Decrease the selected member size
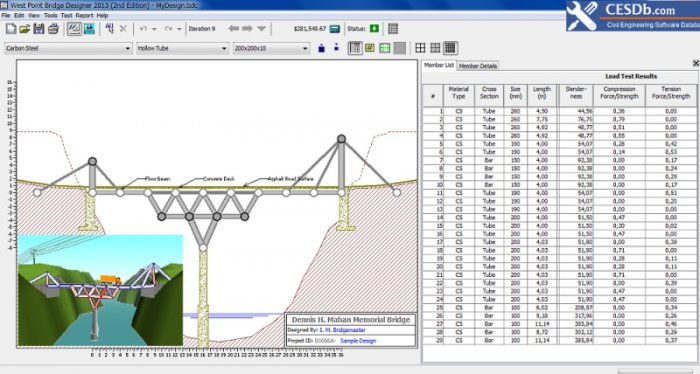 [336, 47]
